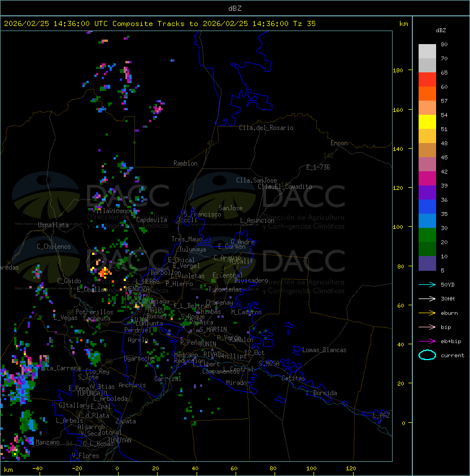Click the light gray 80 dBZ color swatch
The width and height of the screenshot is (470, 476).
pyautogui.click(x=427, y=51)
